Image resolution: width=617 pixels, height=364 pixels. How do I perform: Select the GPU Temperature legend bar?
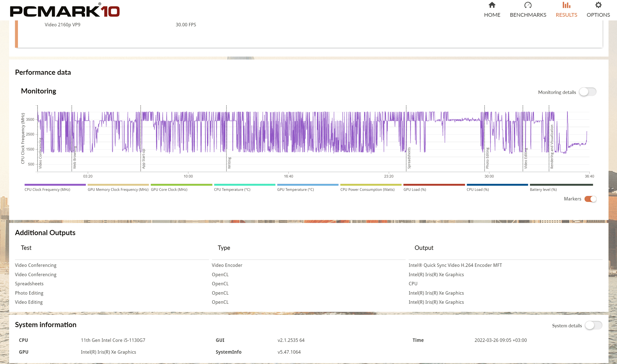click(x=308, y=185)
